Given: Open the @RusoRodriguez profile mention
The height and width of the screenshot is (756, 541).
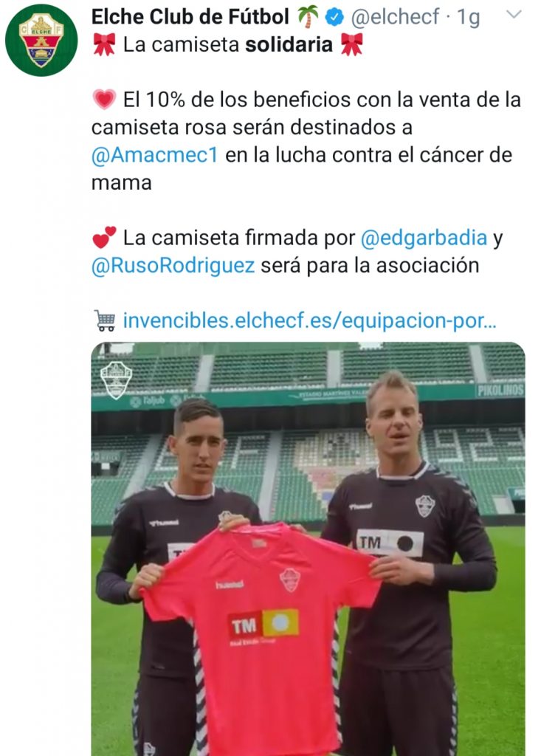Looking at the screenshot, I should [x=173, y=266].
